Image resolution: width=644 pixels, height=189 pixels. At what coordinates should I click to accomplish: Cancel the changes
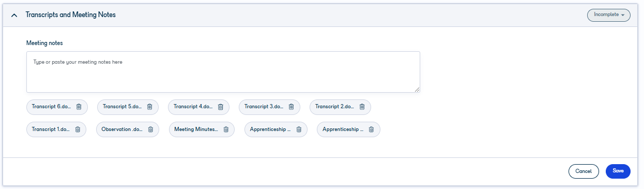(x=584, y=171)
